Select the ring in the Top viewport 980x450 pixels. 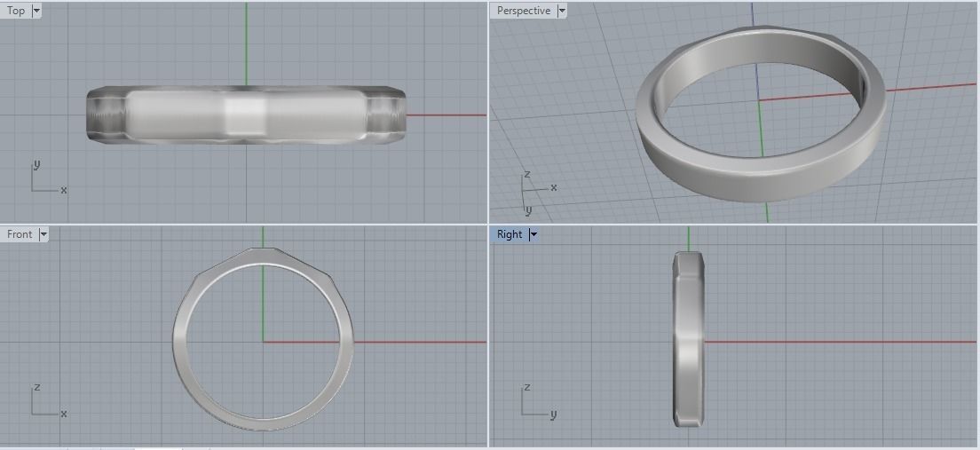pos(246,115)
